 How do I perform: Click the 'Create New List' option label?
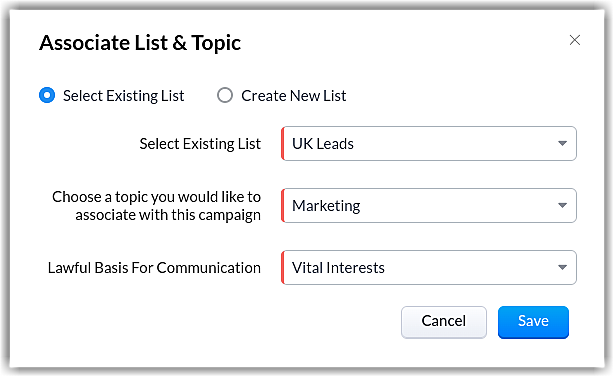click(x=294, y=96)
